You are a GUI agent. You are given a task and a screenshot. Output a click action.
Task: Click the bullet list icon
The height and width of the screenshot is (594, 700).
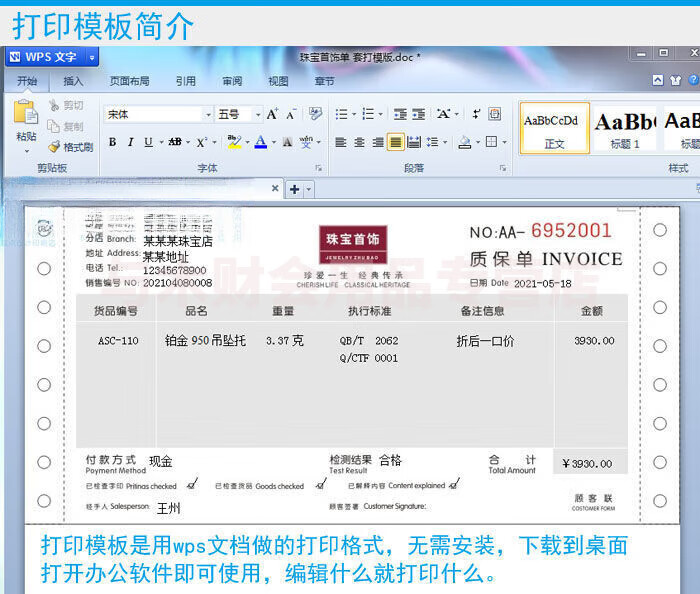click(x=342, y=114)
